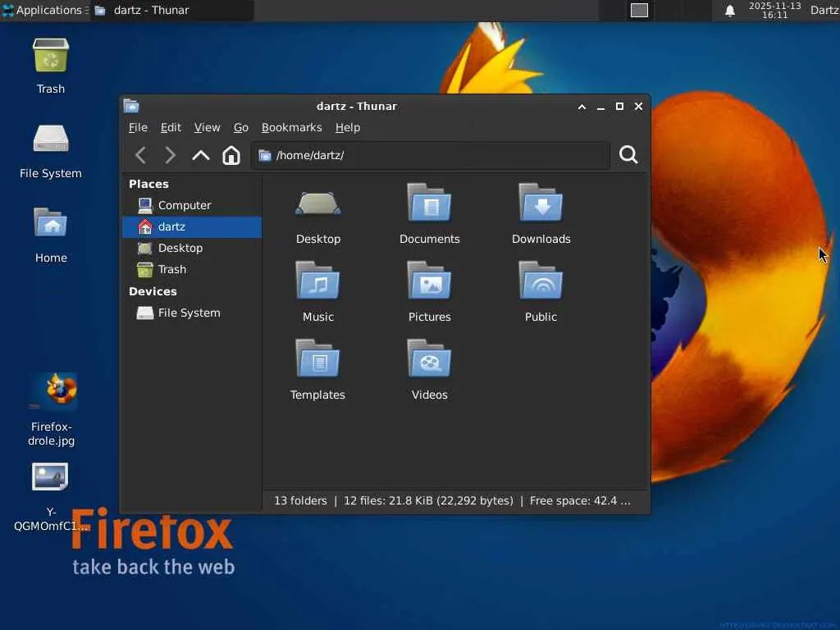The height and width of the screenshot is (630, 840).
Task: Open the View menu
Action: 207,127
